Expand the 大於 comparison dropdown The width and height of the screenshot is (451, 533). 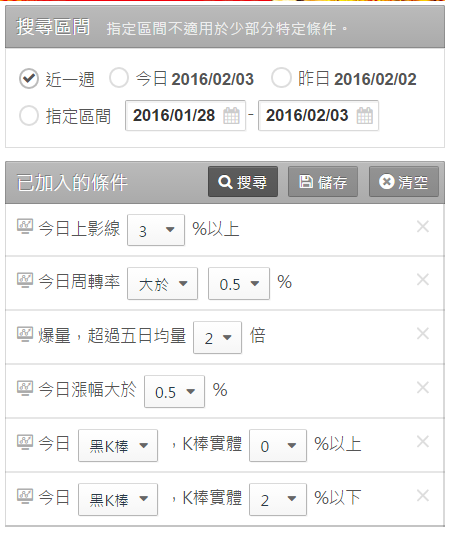pyautogui.click(x=162, y=283)
